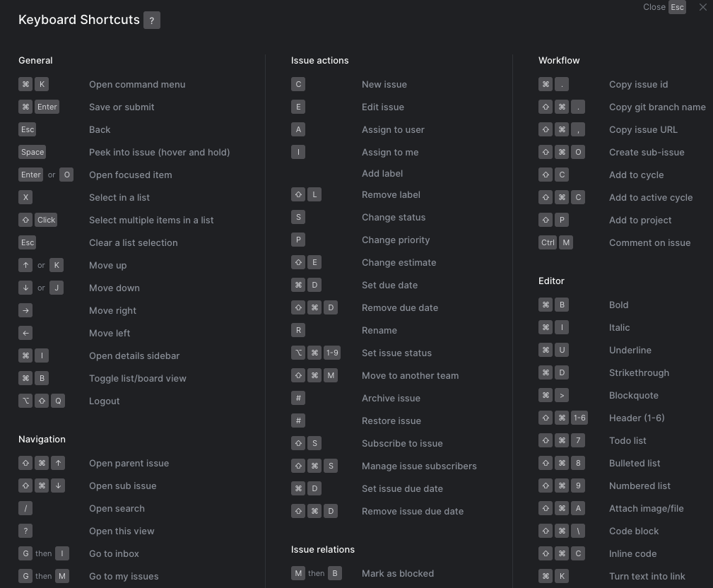Select the Open command menu entry
Image resolution: width=713 pixels, height=588 pixels.
point(137,84)
